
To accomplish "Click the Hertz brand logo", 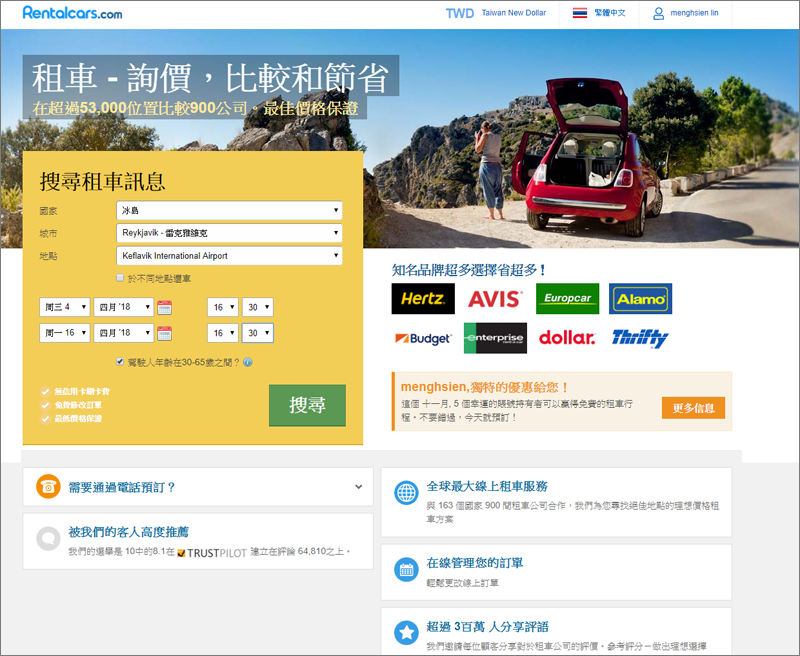I will coord(423,298).
